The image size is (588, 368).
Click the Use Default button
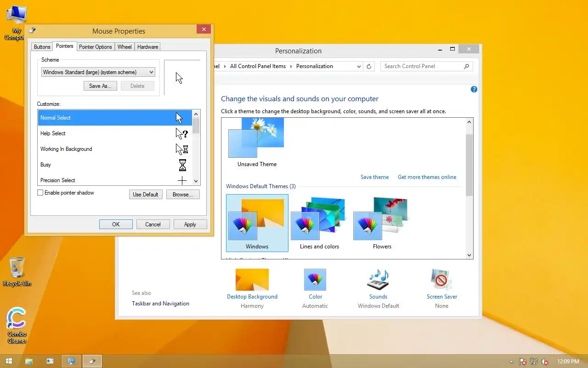146,195
